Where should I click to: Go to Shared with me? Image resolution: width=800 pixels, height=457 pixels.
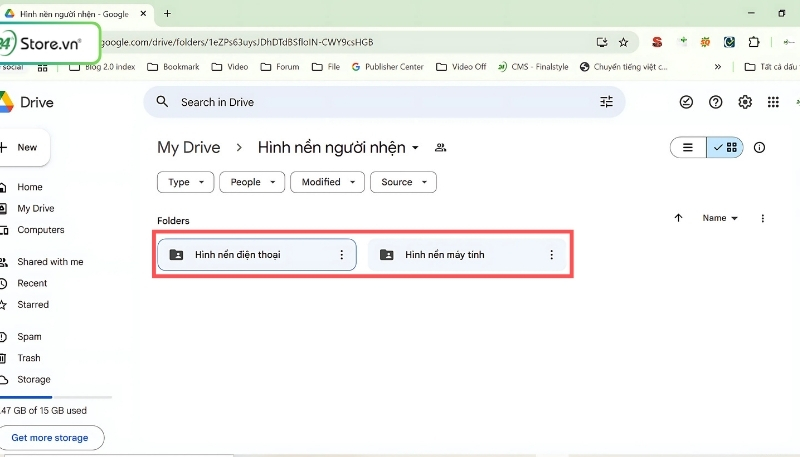[x=50, y=262]
